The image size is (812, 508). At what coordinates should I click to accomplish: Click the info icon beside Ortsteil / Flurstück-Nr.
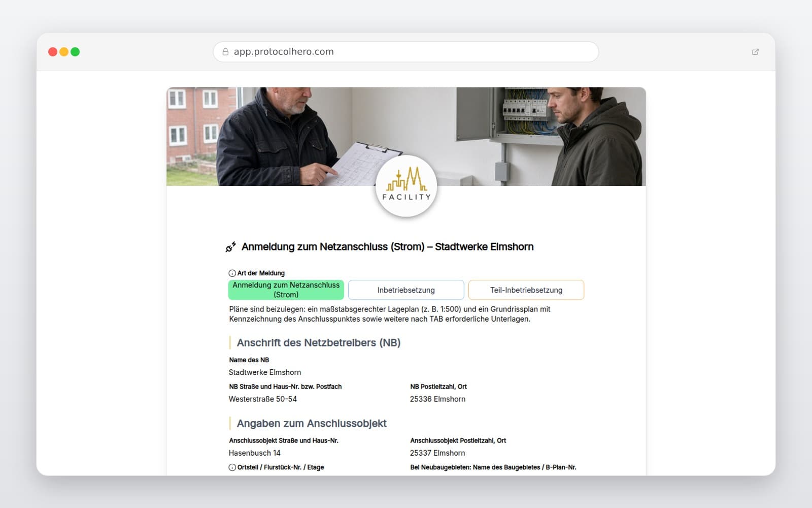(x=232, y=467)
